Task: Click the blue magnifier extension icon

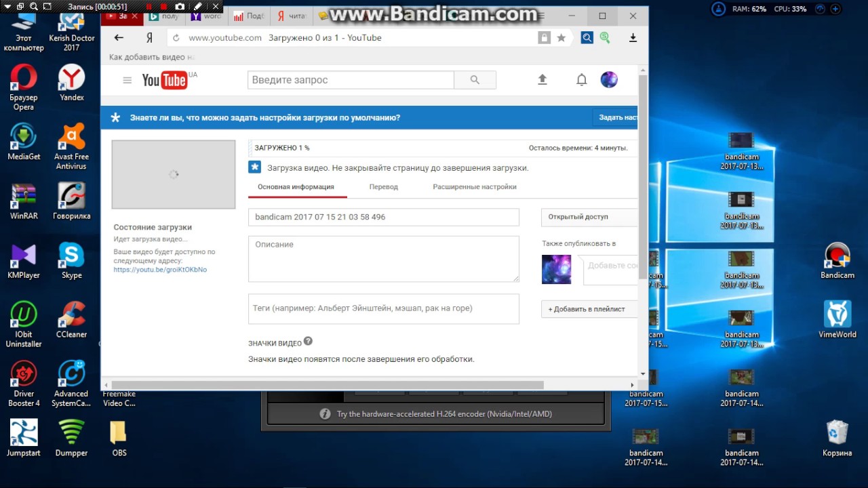Action: (x=587, y=38)
